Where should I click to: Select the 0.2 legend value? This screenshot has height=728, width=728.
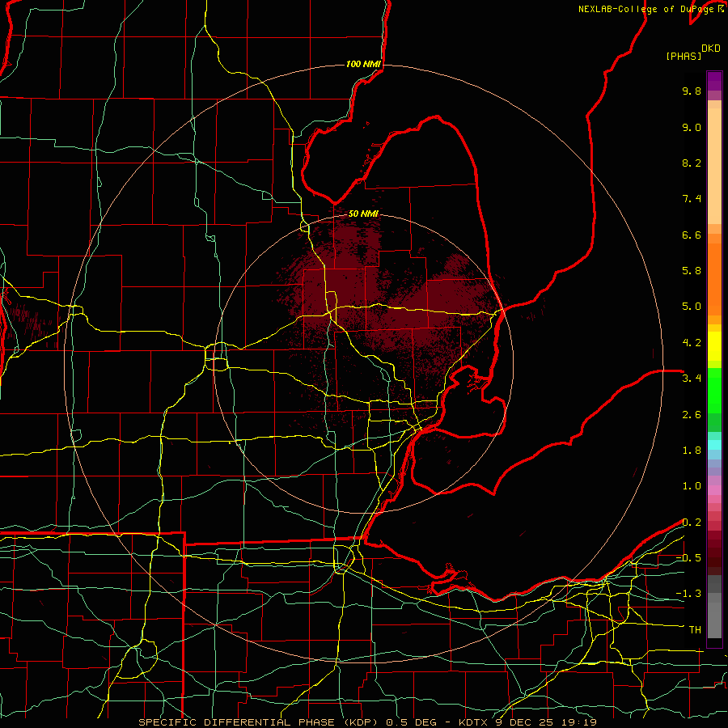tap(692, 523)
